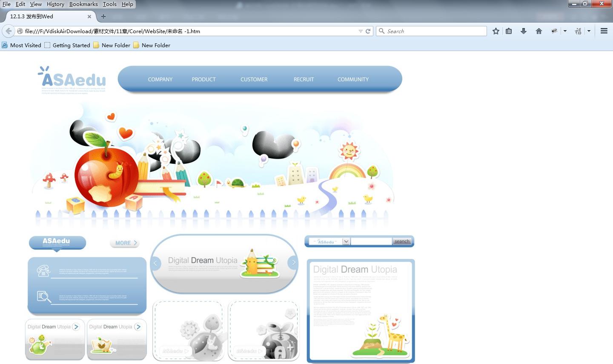This screenshot has height=364, width=613.
Task: Bookmark this page with the star icon
Action: pyautogui.click(x=496, y=31)
